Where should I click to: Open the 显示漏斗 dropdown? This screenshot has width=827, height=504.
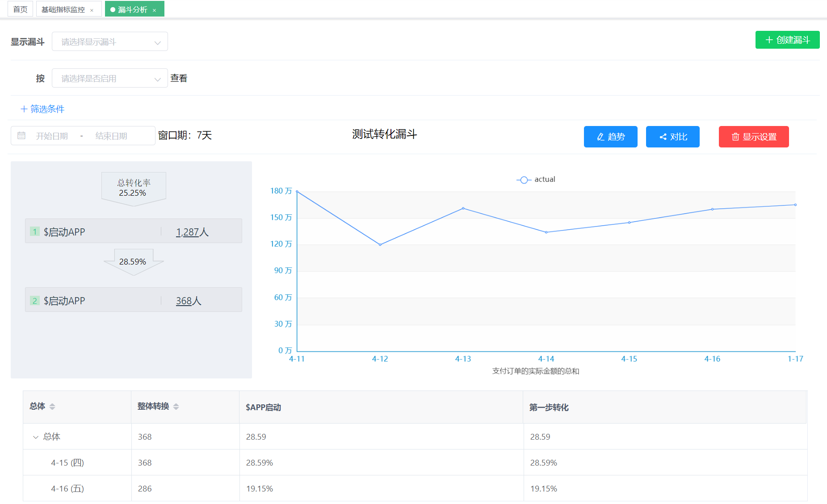pos(110,42)
